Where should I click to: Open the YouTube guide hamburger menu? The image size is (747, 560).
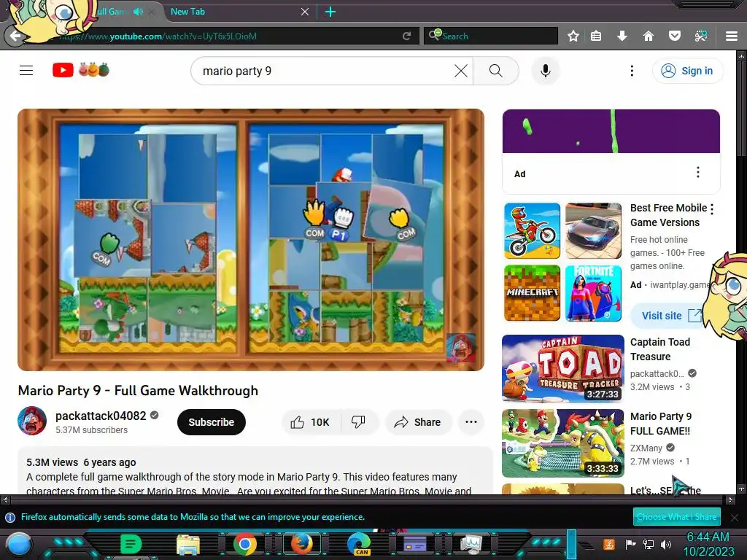tap(26, 71)
